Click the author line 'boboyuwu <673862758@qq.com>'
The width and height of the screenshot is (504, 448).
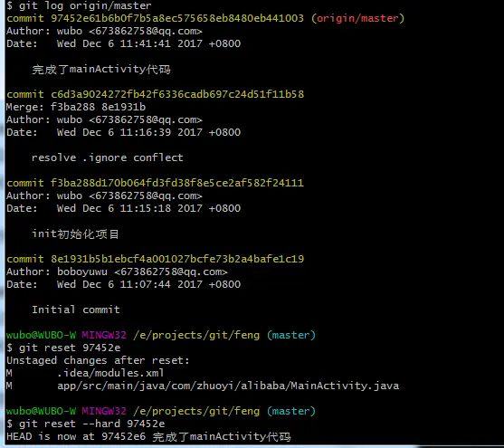pyautogui.click(x=117, y=272)
